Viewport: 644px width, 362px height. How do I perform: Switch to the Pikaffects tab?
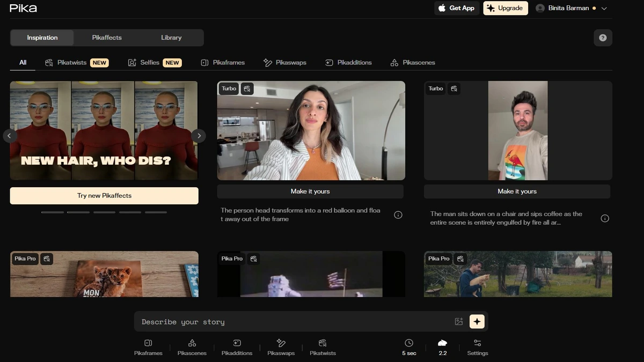point(107,38)
